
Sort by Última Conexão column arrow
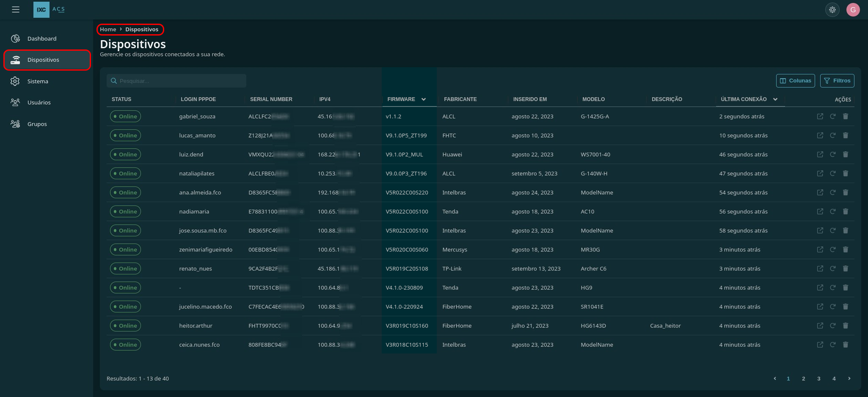coord(775,99)
